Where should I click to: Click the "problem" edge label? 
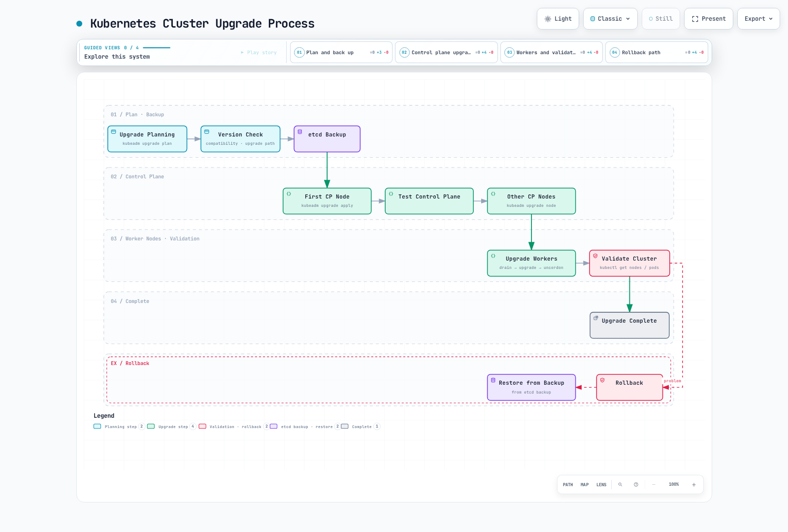pos(672,381)
